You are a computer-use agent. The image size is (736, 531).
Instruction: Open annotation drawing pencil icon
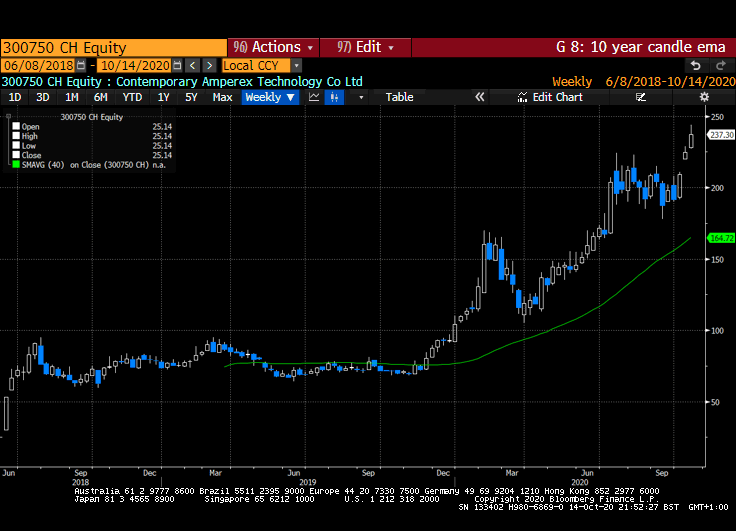pos(641,97)
